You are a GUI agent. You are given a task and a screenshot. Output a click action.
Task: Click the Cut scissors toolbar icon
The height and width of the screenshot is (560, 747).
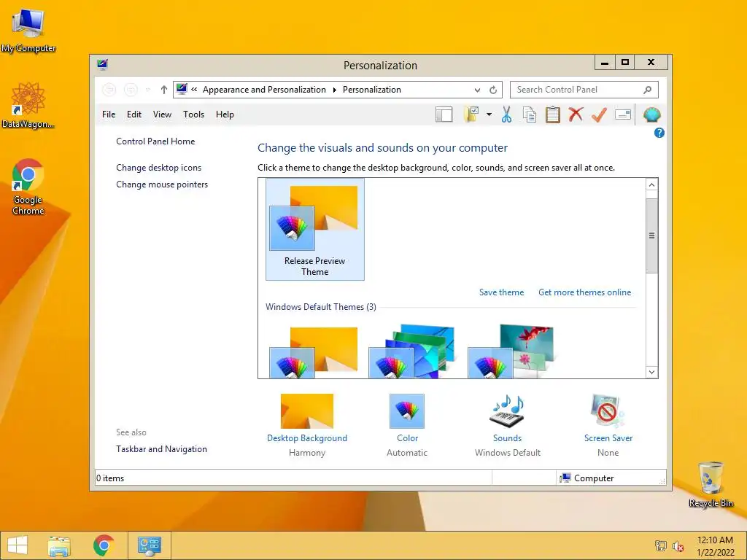[x=506, y=114]
